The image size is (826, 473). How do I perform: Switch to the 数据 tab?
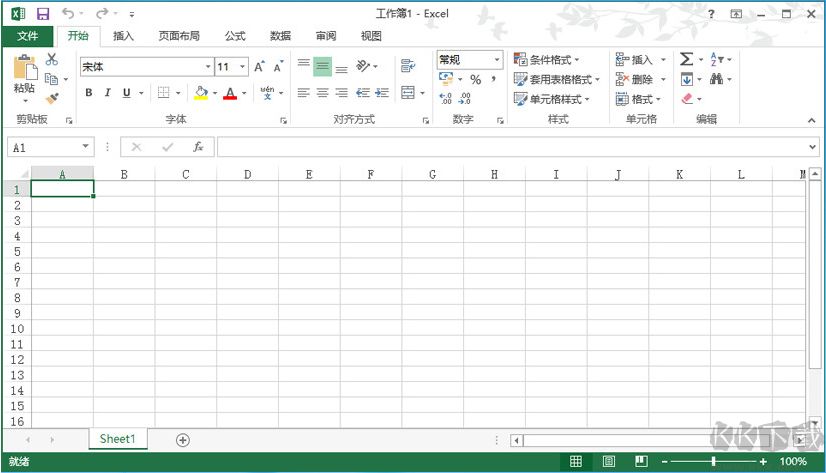[280, 36]
